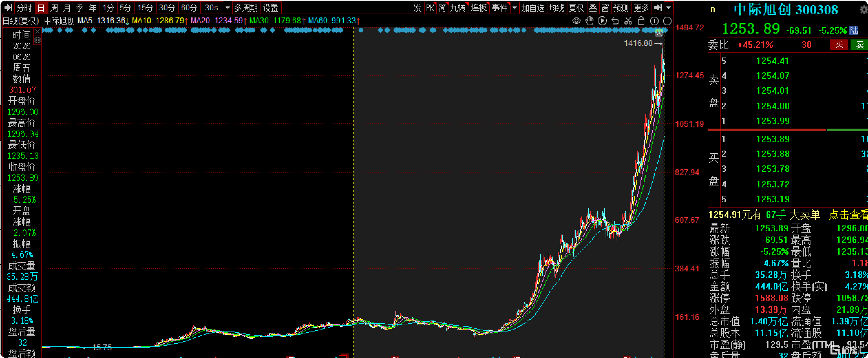This screenshot has height=358, width=868.
Task: Click the 中际旭创 300308 stock title
Action: click(786, 10)
